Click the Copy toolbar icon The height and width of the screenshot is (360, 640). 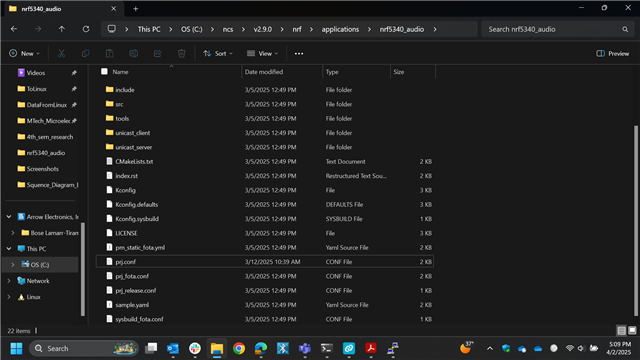(x=85, y=53)
